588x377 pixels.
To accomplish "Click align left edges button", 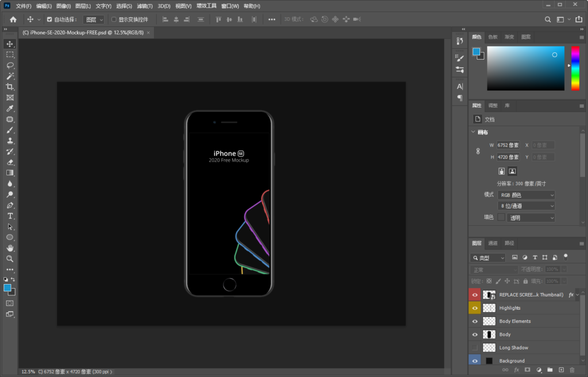I will [x=165, y=20].
